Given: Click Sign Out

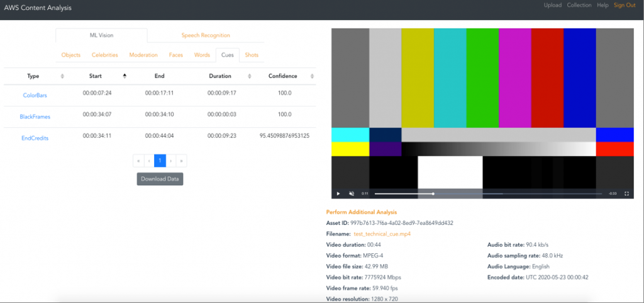Looking at the screenshot, I should [x=625, y=5].
